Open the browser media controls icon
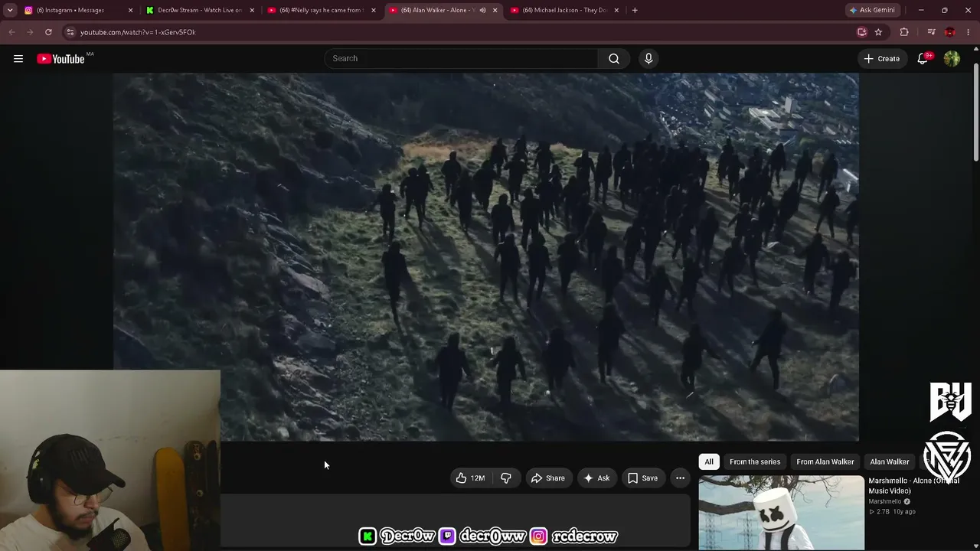This screenshot has width=980, height=551. click(x=931, y=32)
